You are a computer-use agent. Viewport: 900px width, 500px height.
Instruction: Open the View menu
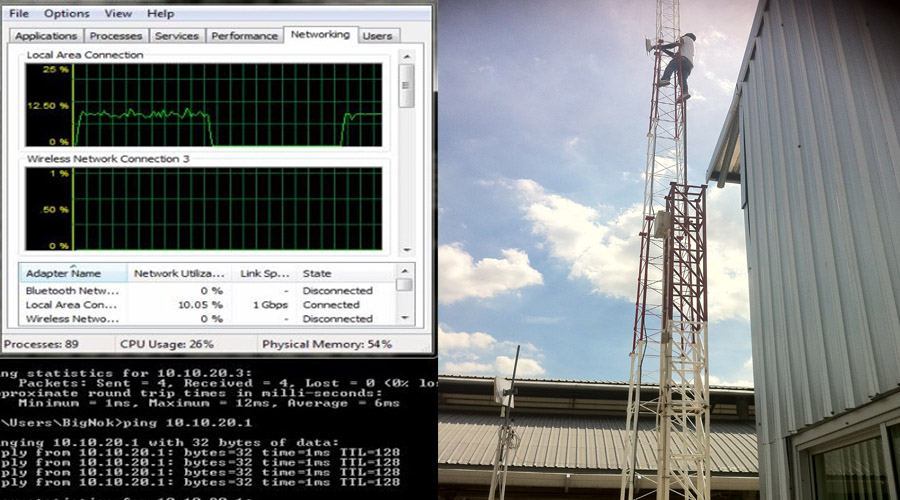tap(118, 13)
